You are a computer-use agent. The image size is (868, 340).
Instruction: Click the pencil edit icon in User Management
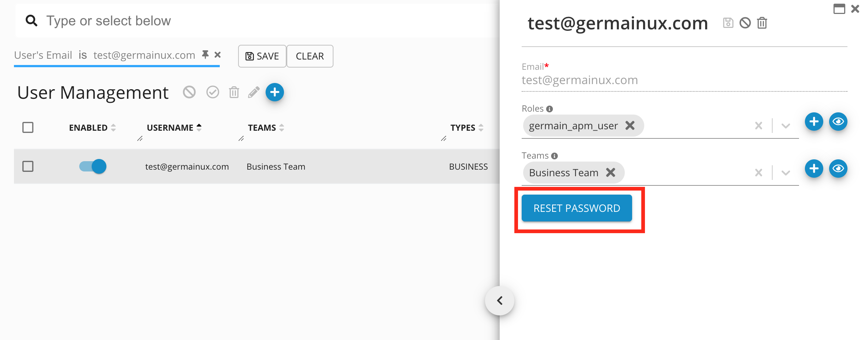click(254, 92)
